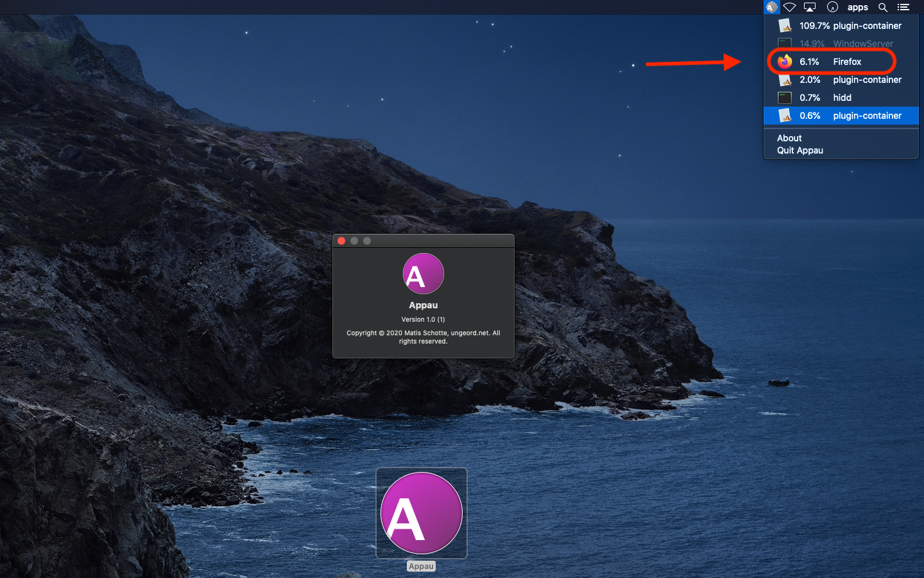The image size is (924, 578).
Task: Select the highlighted 0.6% plugin-container entry
Action: tap(850, 116)
